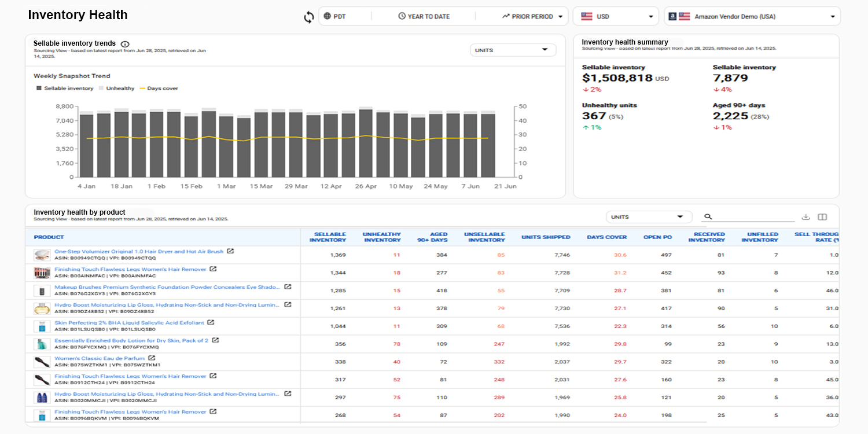Expand the chart UNITS dropdown

(513, 50)
